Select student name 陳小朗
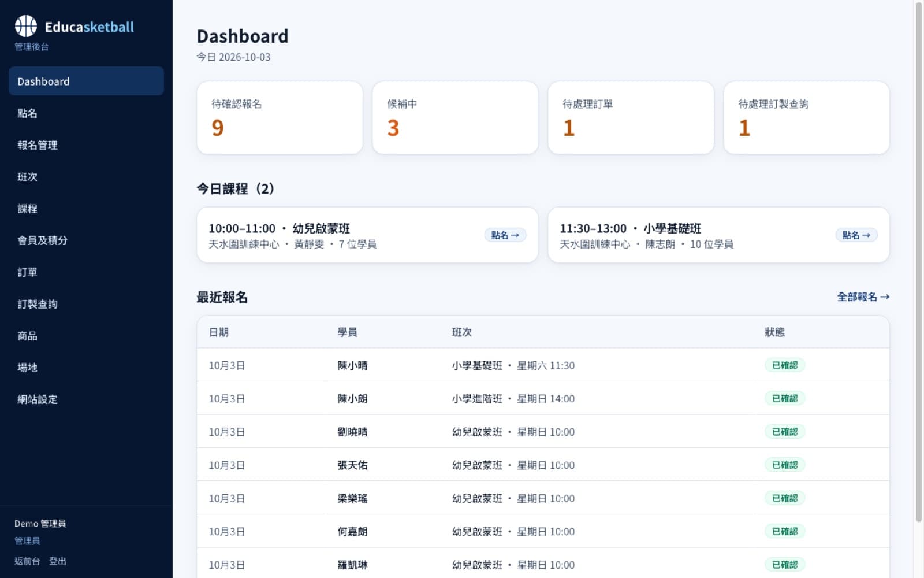 (352, 398)
